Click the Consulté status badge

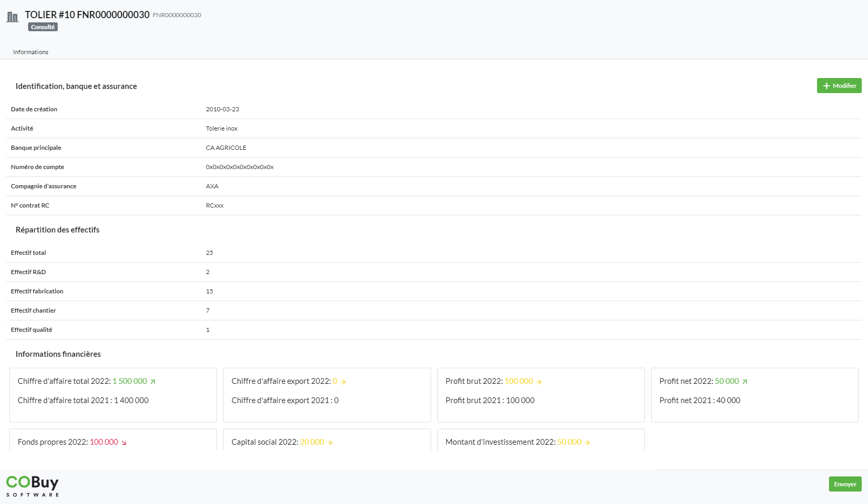pyautogui.click(x=43, y=27)
